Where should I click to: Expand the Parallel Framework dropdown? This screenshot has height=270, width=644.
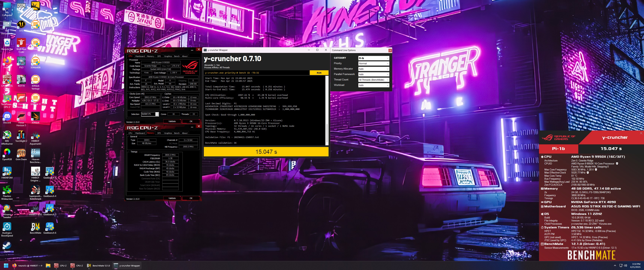373,74
